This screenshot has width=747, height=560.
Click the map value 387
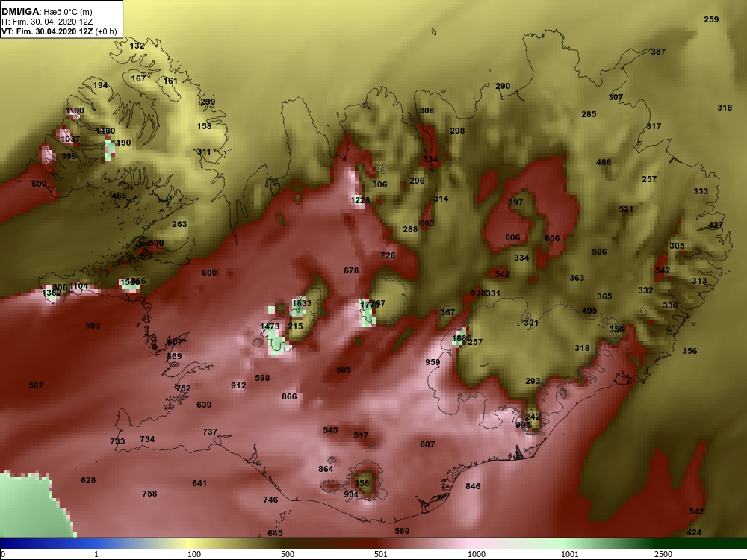tap(658, 52)
